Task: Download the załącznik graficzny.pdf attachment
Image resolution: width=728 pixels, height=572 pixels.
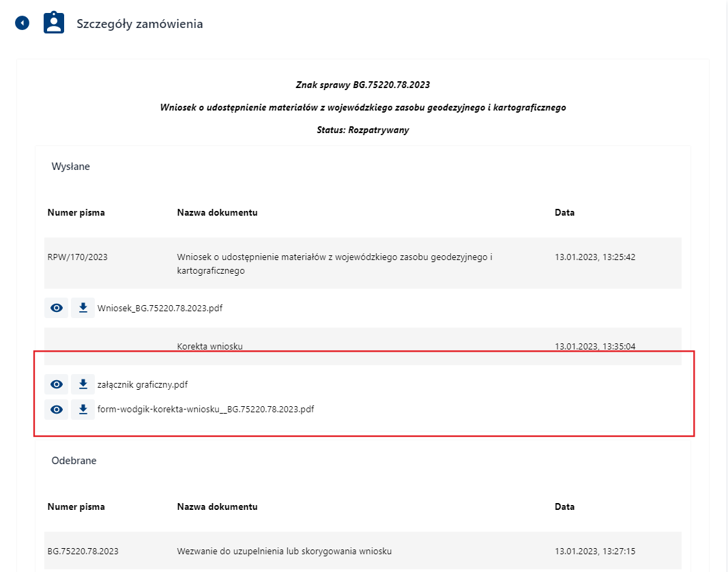Action: tap(83, 384)
